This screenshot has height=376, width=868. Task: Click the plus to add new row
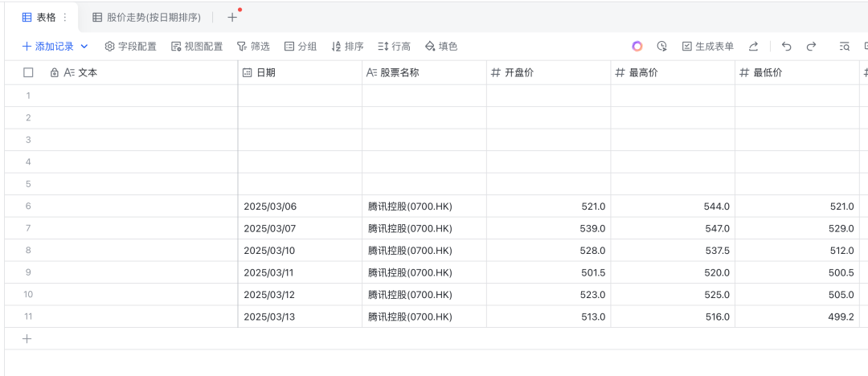27,338
